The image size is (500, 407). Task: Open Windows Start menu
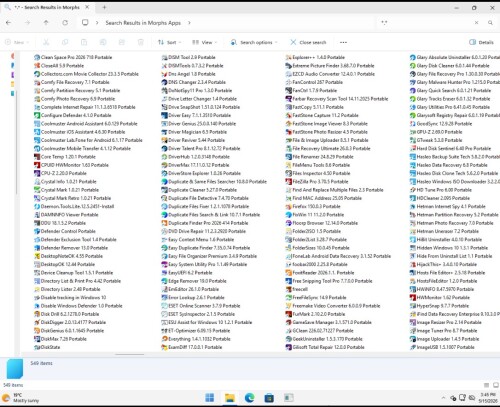point(210,397)
